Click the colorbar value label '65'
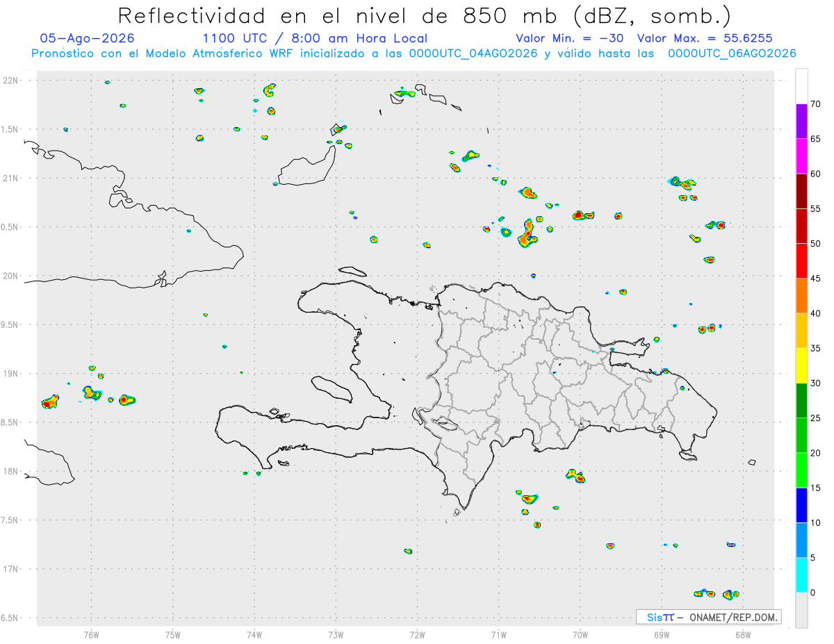Screen dimensions: 834x644 (x=815, y=139)
